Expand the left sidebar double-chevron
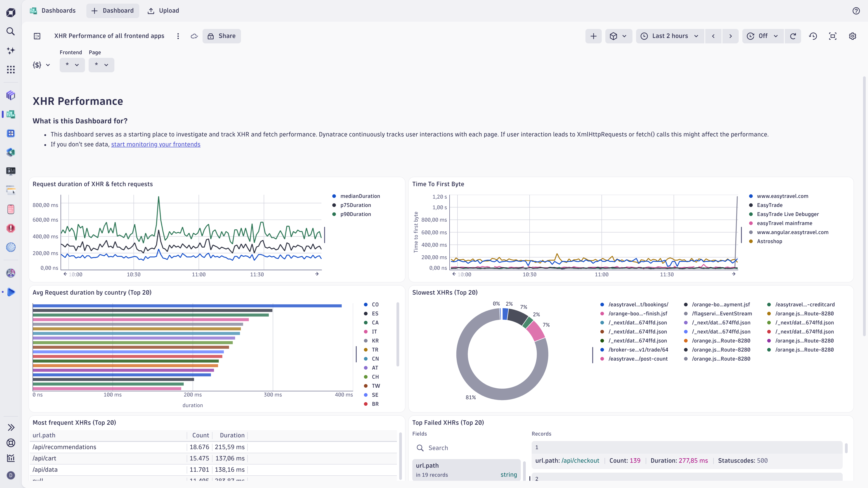868x488 pixels. coord(11,427)
